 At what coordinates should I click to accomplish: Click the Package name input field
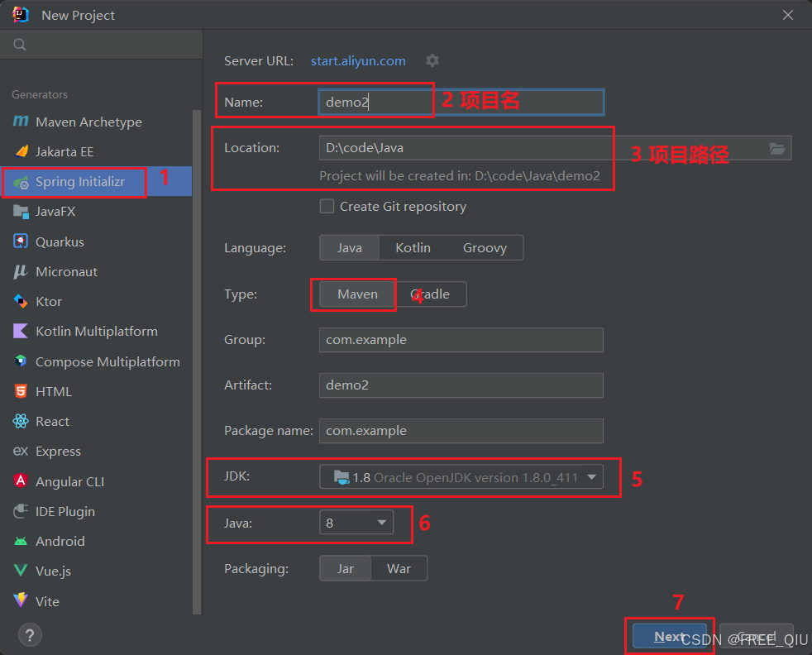tap(461, 431)
